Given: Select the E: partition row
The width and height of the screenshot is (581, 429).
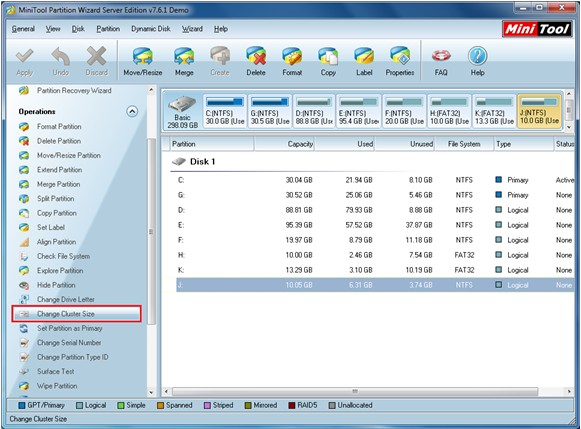Looking at the screenshot, I should 375,225.
